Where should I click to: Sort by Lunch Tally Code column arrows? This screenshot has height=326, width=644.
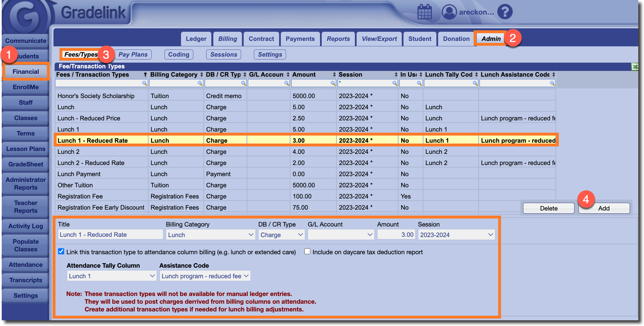(x=476, y=75)
